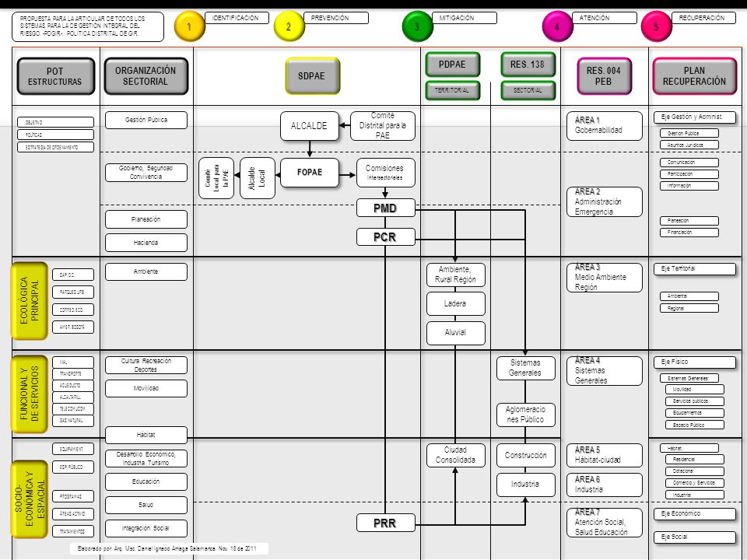The height and width of the screenshot is (560, 747).
Task: Select the Movilidad box in Organización Sectorial
Action: tap(146, 388)
